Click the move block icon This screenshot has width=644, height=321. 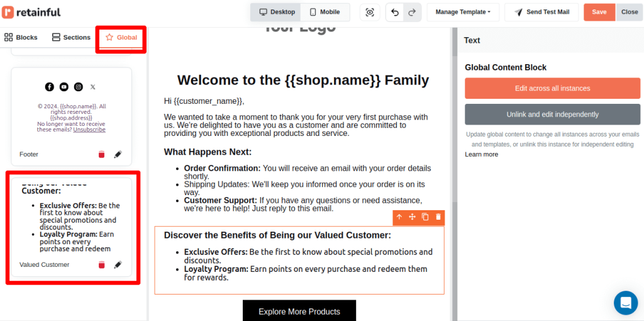[413, 217]
